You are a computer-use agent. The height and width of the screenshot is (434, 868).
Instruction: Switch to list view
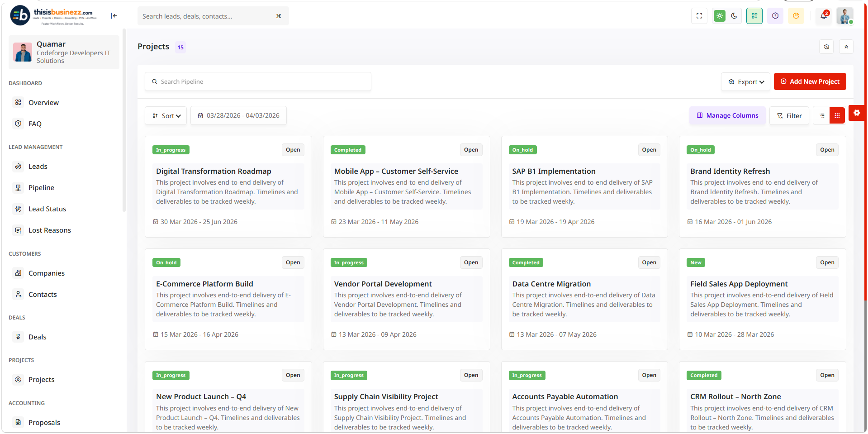822,115
